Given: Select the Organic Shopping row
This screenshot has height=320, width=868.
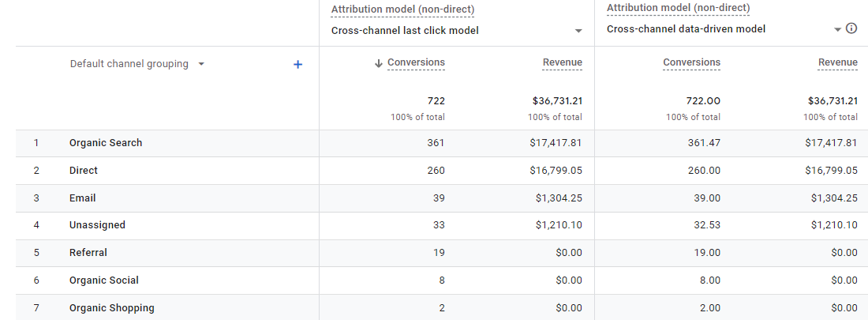Looking at the screenshot, I should 111,308.
